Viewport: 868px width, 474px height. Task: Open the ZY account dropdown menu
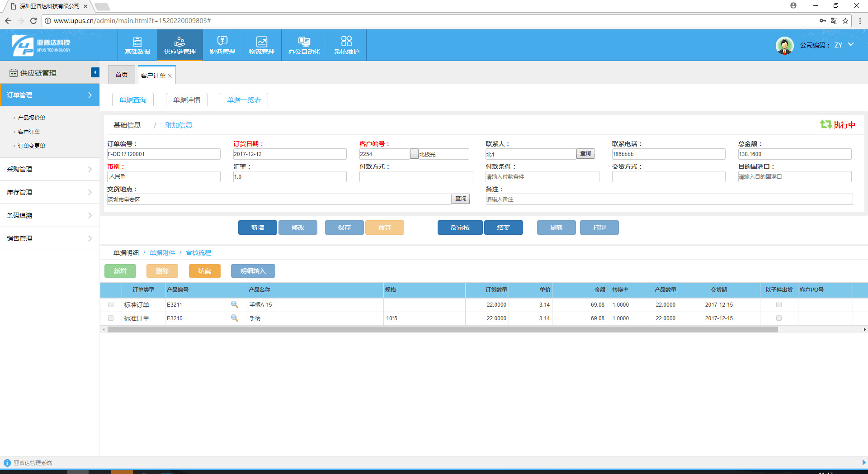(x=852, y=45)
